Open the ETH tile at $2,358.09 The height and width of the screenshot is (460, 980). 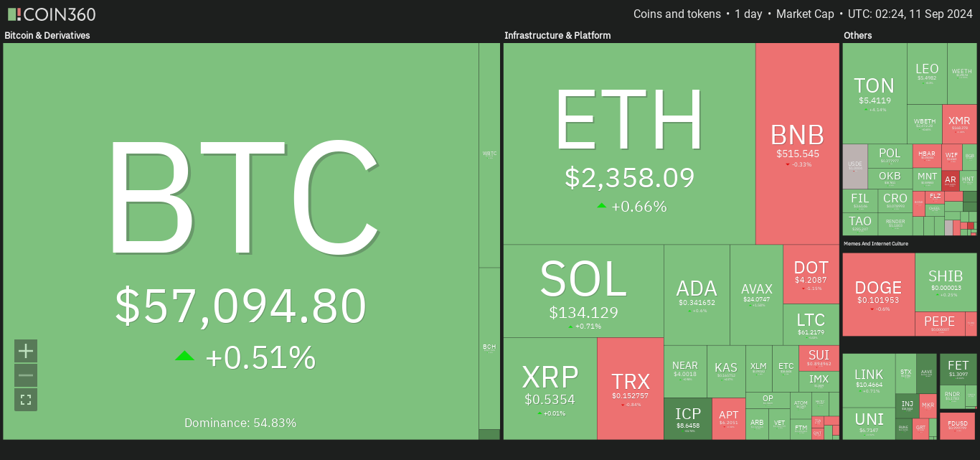point(629,144)
